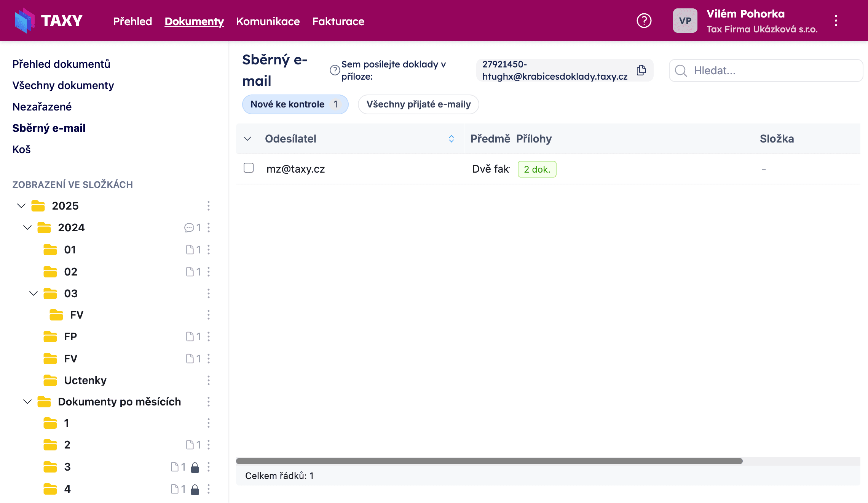868x503 pixels.
Task: Switch to Všechny přijaté e-maily tab
Action: [418, 104]
